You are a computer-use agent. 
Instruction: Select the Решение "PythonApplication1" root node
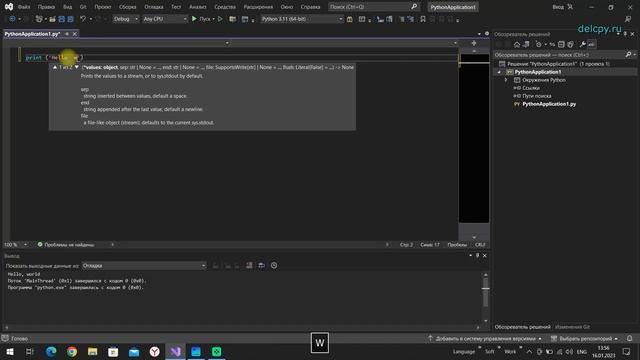click(x=558, y=64)
